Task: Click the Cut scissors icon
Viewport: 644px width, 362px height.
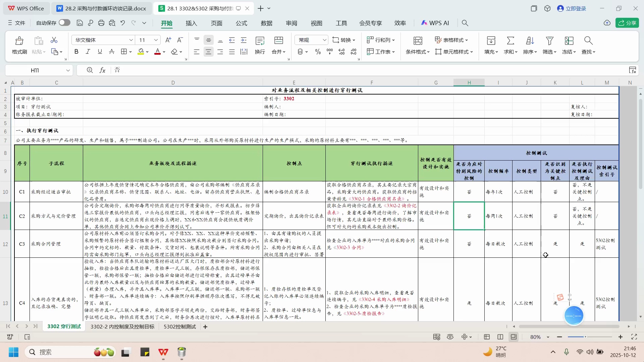Action: coord(54,40)
